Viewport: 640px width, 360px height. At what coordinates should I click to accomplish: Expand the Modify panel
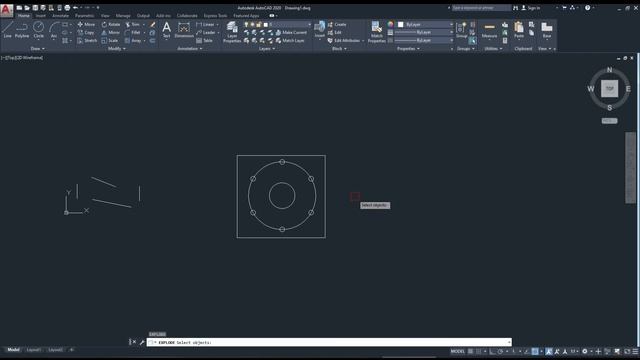coord(117,49)
